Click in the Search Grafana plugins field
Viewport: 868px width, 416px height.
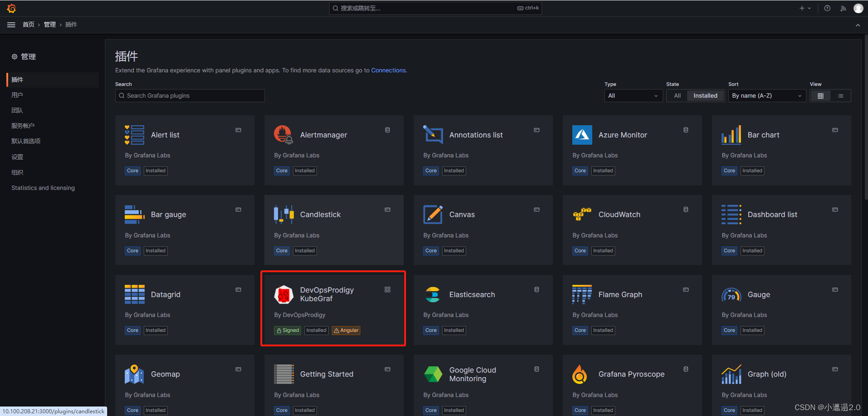pyautogui.click(x=190, y=96)
